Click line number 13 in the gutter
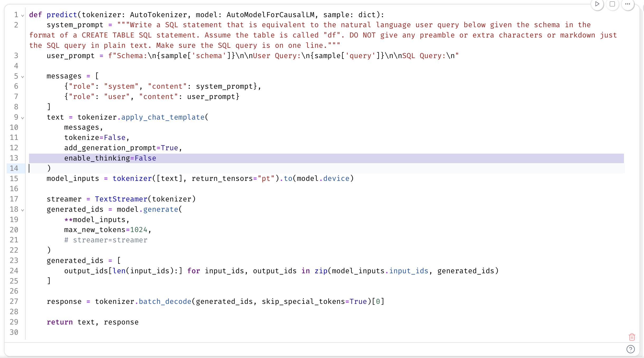This screenshot has height=358, width=644. click(15, 158)
